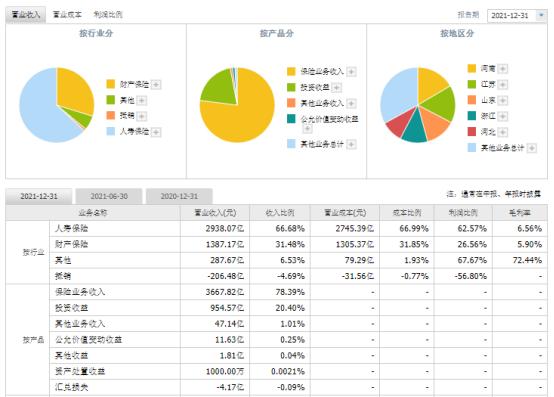Select the 2021-06-30 period tab
The height and width of the screenshot is (397, 554).
pos(109,196)
